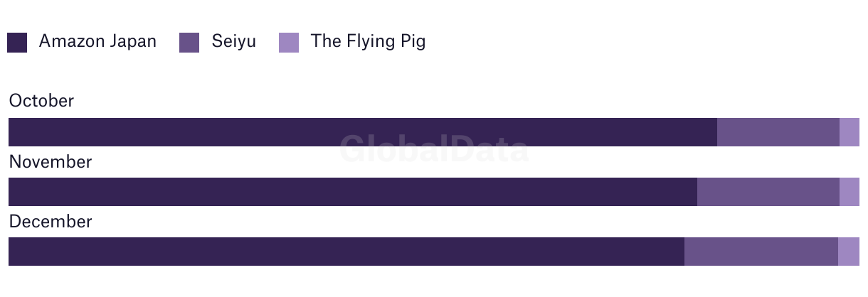Viewport: 868px width, 297px height.
Task: Toggle the Amazon Japan legend label
Action: tap(97, 41)
